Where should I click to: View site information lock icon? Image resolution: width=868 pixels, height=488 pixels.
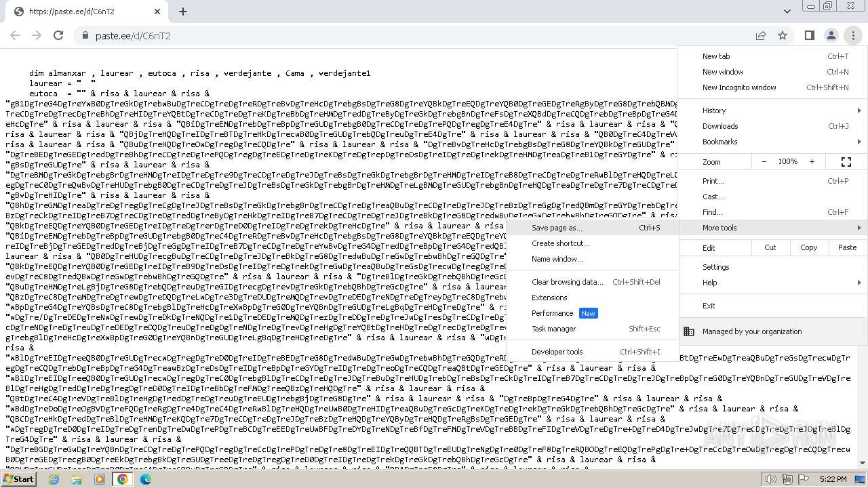[x=85, y=35]
